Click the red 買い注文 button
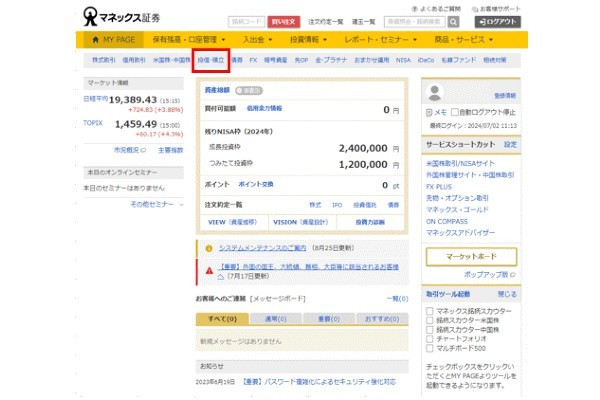600x400 pixels. pyautogui.click(x=284, y=22)
